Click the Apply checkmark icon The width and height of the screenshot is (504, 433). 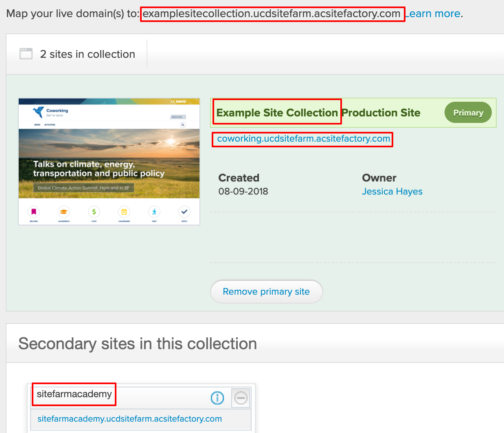tap(184, 212)
